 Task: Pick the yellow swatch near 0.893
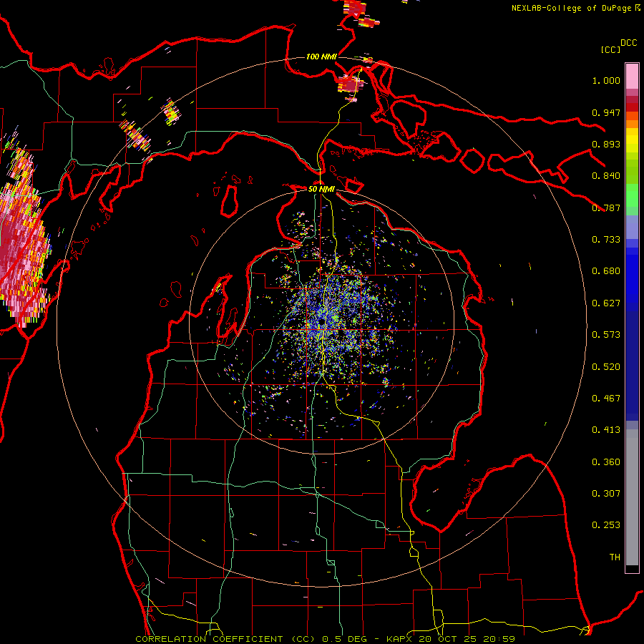click(632, 140)
